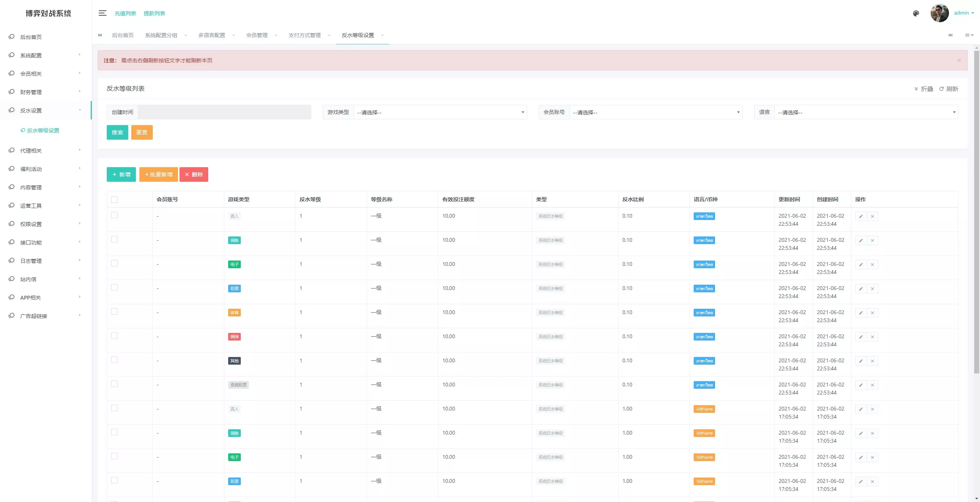The width and height of the screenshot is (980, 502).
Task: Open the 会员账号 dropdown
Action: 656,112
